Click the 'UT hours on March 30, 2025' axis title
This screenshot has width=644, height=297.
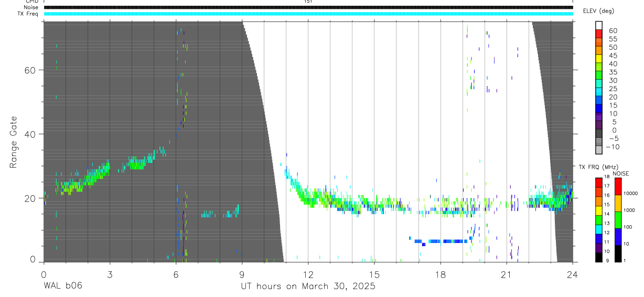(x=308, y=287)
